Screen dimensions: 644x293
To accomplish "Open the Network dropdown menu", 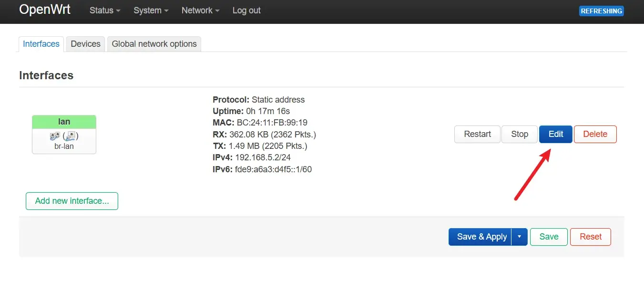I will click(200, 10).
